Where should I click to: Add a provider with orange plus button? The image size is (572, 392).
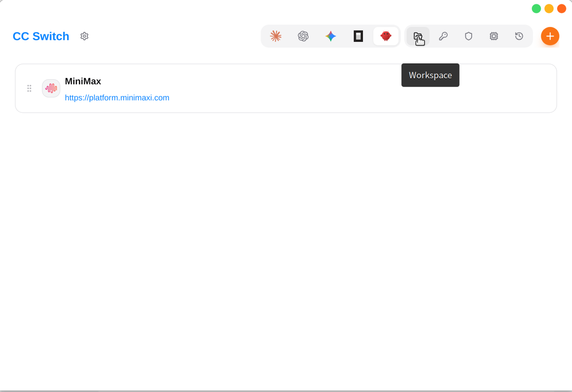pos(550,36)
